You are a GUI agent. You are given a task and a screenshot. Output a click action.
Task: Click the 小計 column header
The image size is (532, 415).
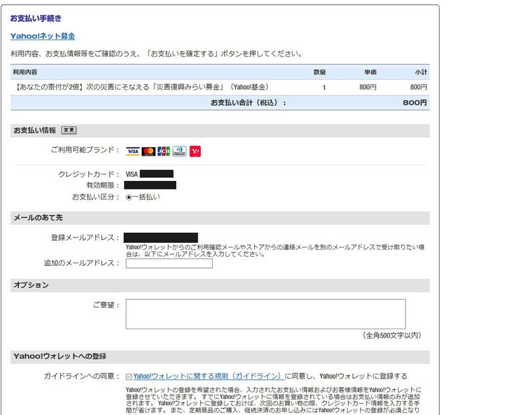tap(420, 72)
